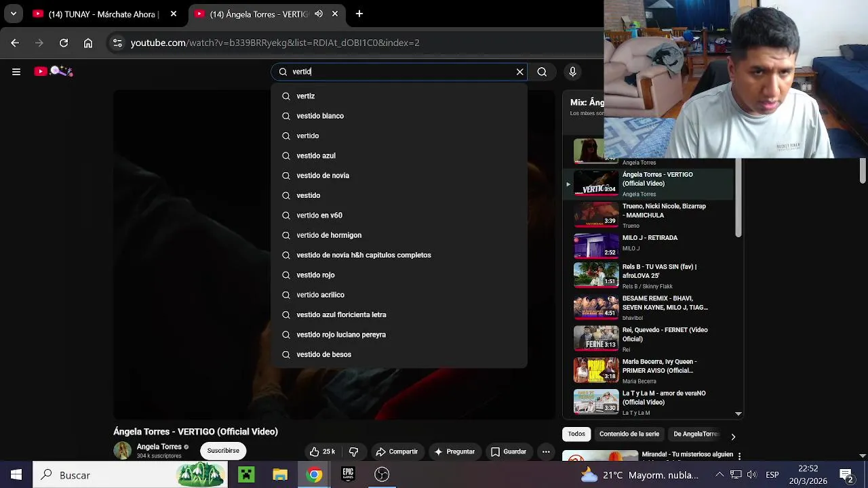This screenshot has height=488, width=868.
Task: Save the video with Guardar
Action: [x=509, y=451]
